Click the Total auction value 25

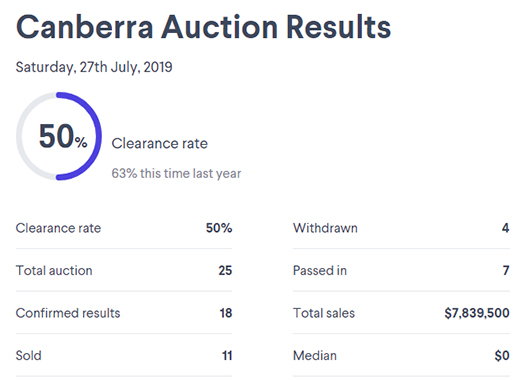coord(225,270)
